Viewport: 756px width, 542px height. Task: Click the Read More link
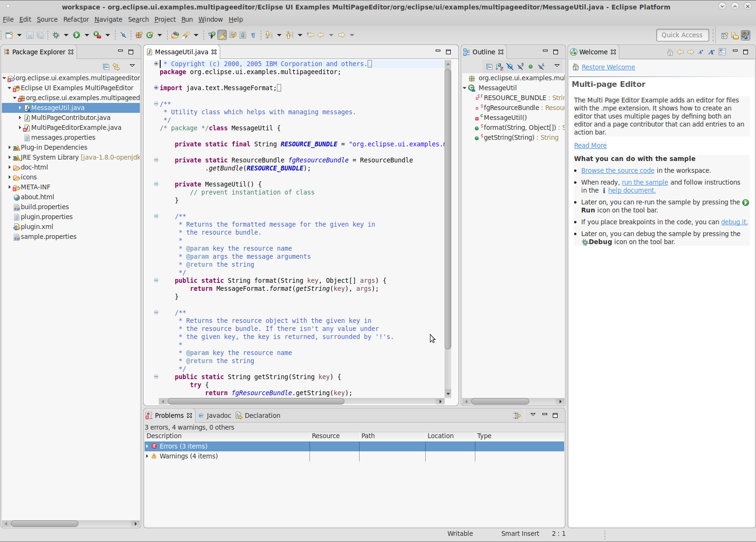pyautogui.click(x=590, y=145)
